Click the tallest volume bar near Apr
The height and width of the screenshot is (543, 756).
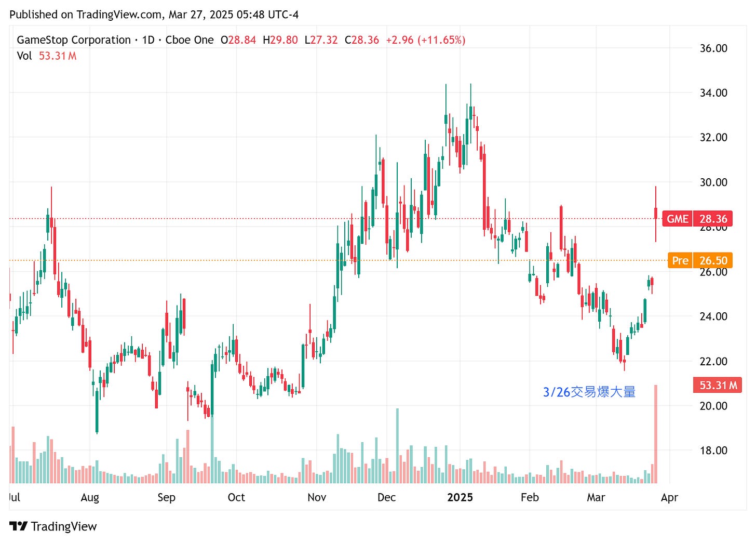pos(656,431)
